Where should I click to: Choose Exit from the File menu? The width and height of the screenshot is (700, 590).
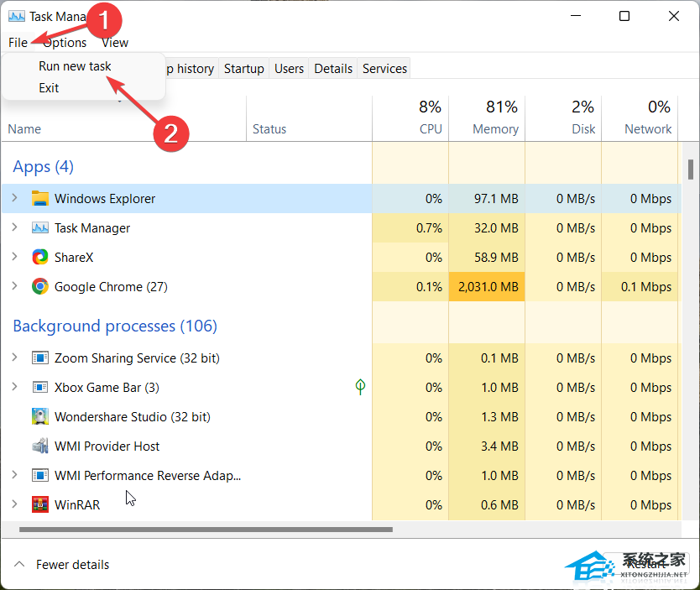click(x=49, y=88)
